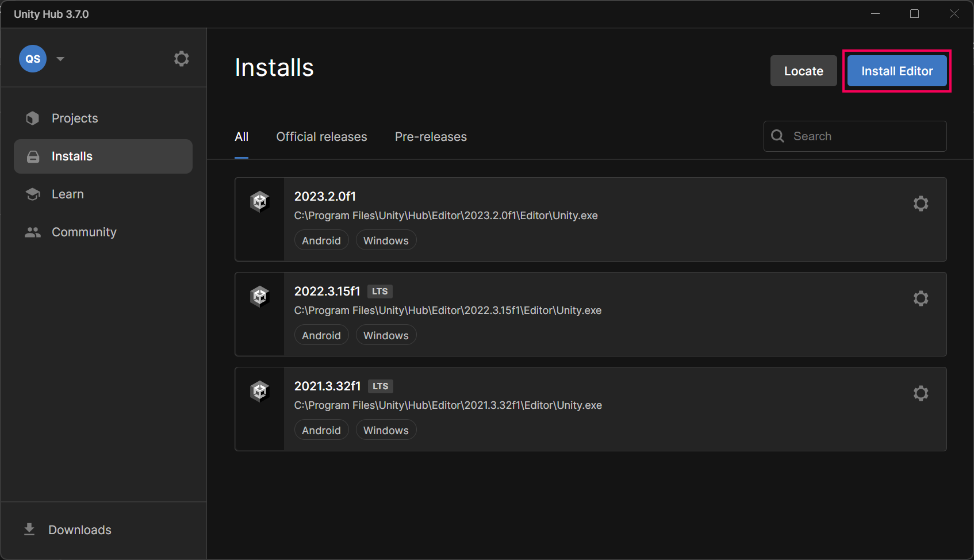This screenshot has height=560, width=974.
Task: Open the Community section
Action: tap(84, 232)
